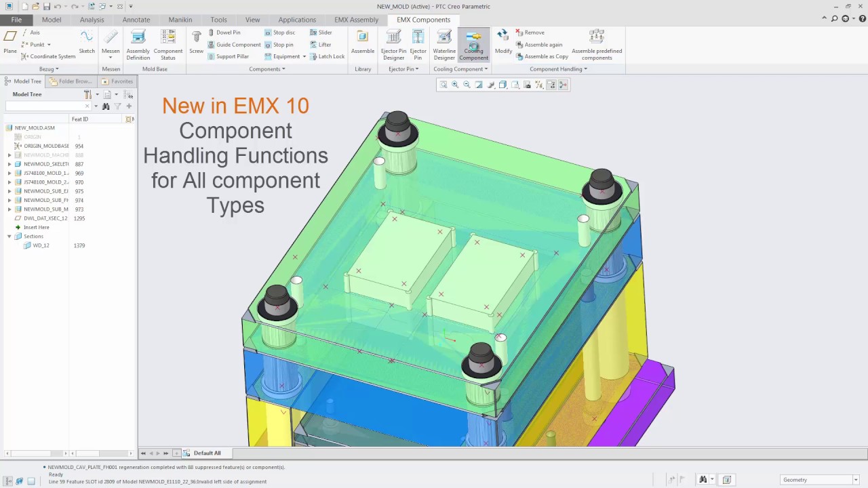Open the Favorites tab
This screenshot has width=868, height=488.
(x=117, y=81)
